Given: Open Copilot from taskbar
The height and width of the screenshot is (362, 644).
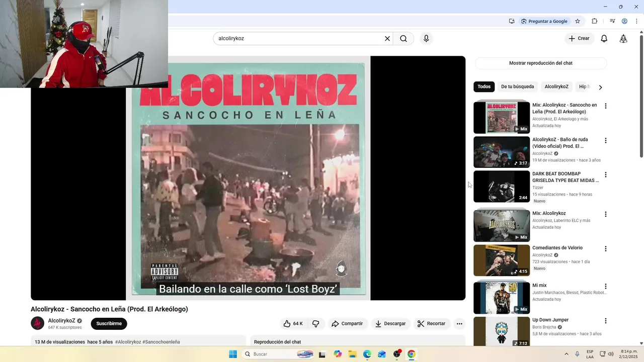Looking at the screenshot, I should 338,354.
